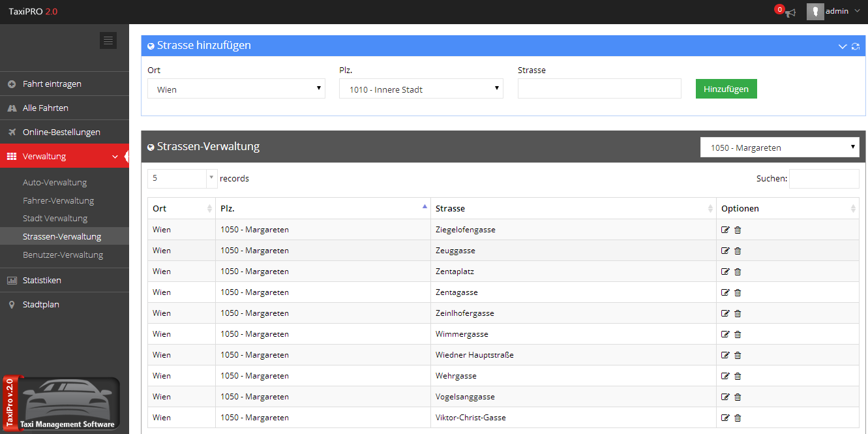Click the TaxiPRO 2.0 brand link
This screenshot has width=868, height=434.
click(33, 12)
